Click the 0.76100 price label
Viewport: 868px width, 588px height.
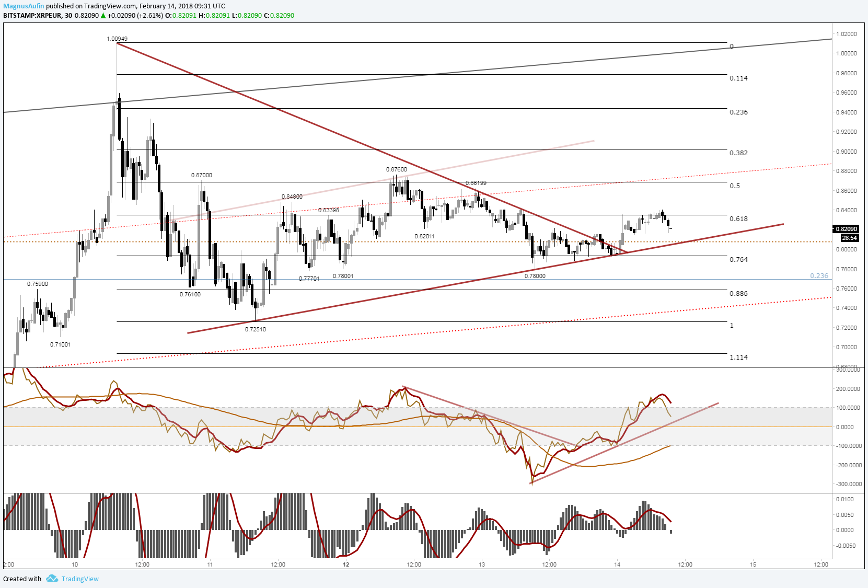pyautogui.click(x=190, y=294)
